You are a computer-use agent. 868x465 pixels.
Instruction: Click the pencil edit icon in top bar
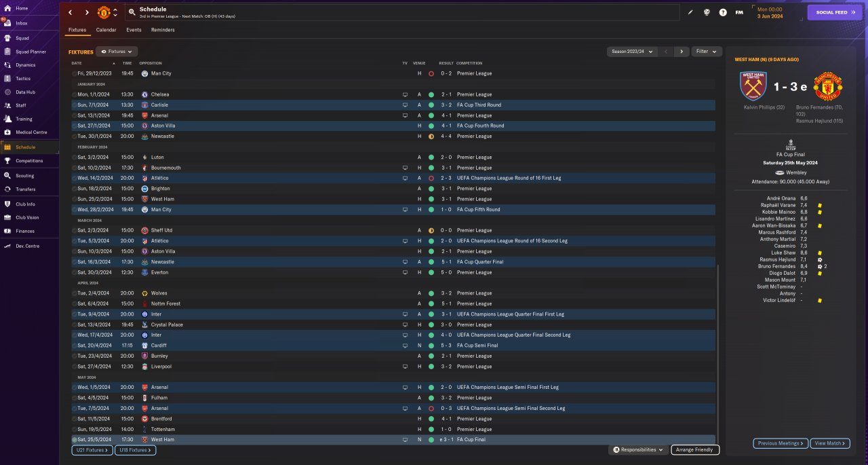(690, 12)
